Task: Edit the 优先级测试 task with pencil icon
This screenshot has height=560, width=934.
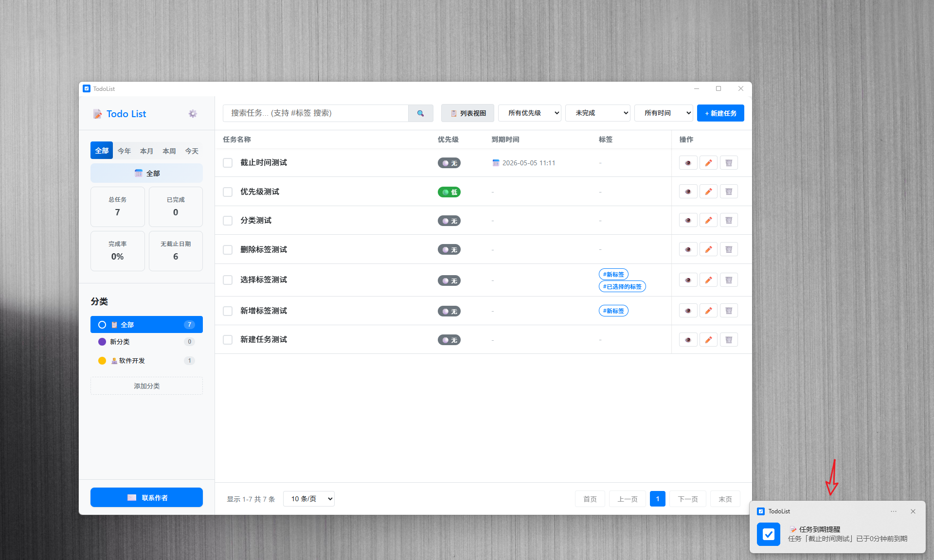Action: click(708, 192)
